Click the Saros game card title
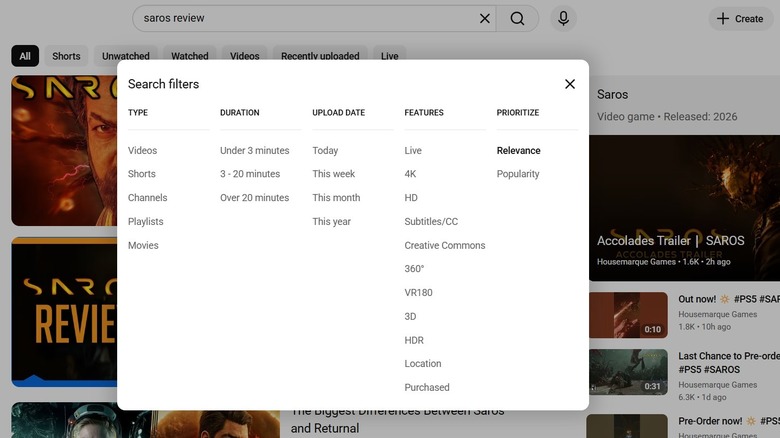This screenshot has height=438, width=780. [612, 95]
